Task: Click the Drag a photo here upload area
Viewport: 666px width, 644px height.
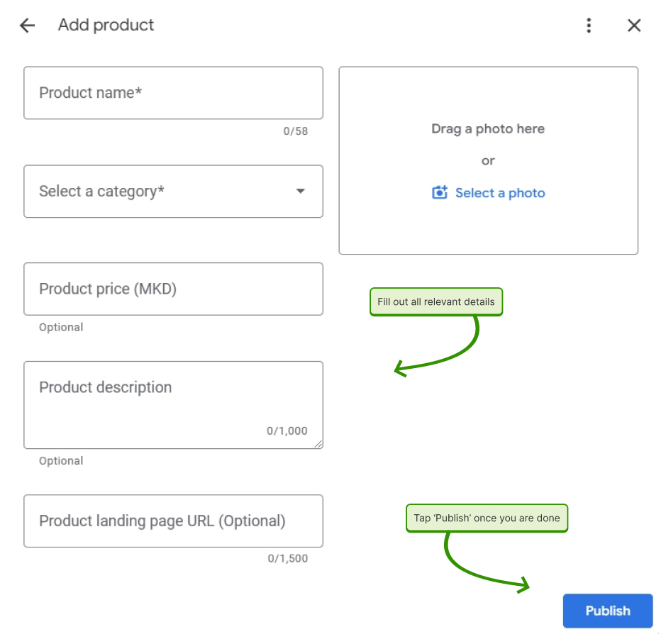Action: [489, 160]
